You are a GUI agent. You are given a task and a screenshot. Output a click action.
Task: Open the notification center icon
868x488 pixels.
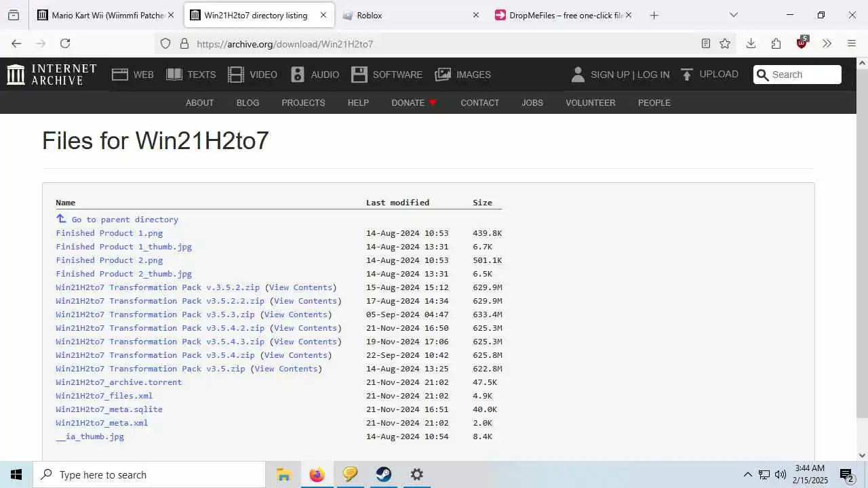(846, 474)
